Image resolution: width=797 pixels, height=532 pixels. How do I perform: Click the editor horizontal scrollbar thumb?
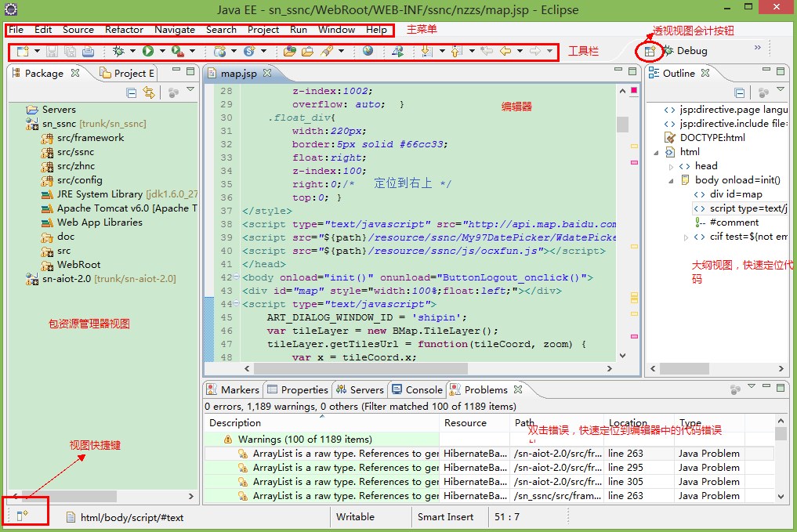(360, 368)
